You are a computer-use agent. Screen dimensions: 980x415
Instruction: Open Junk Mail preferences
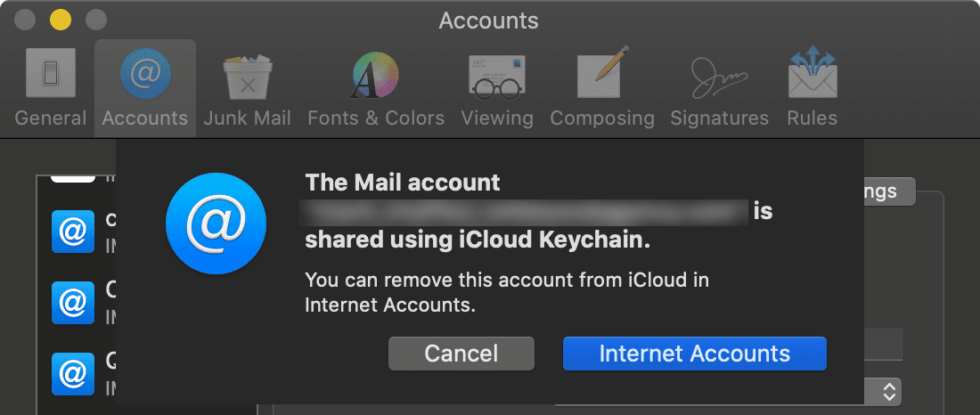tap(247, 87)
